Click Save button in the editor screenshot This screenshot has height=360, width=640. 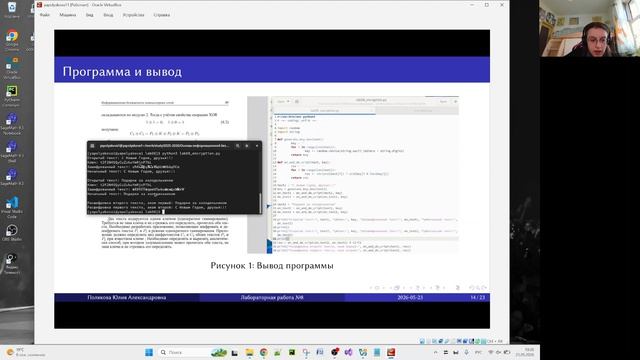point(443,101)
